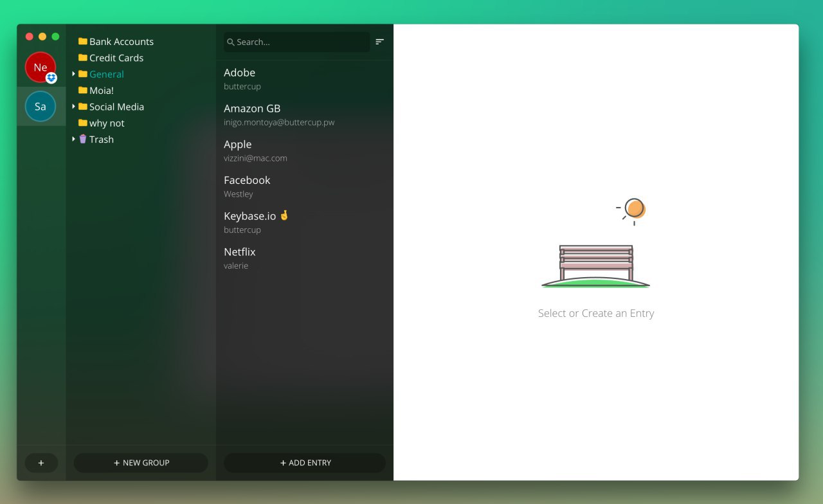
Task: Open the 'Ne' archive avatar
Action: coord(41,67)
